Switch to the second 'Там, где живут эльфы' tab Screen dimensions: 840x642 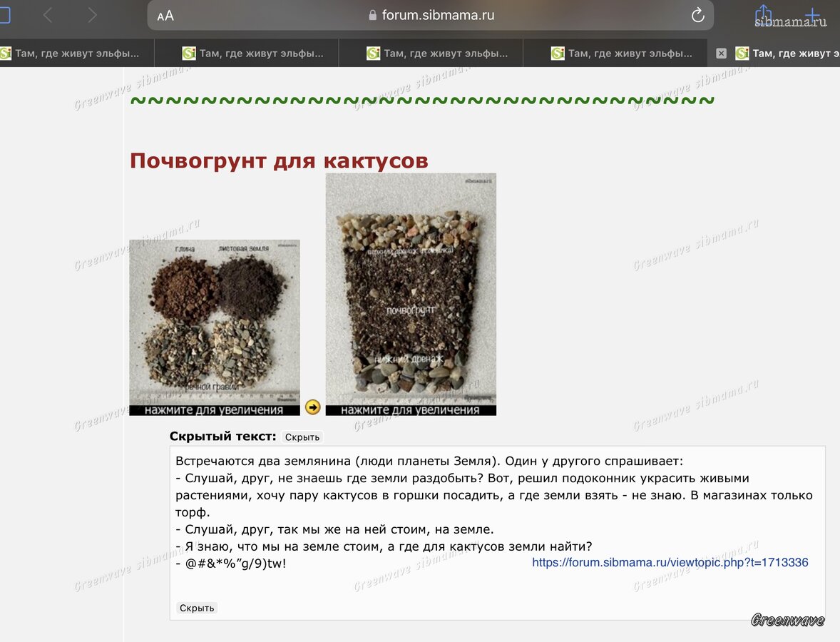(247, 53)
